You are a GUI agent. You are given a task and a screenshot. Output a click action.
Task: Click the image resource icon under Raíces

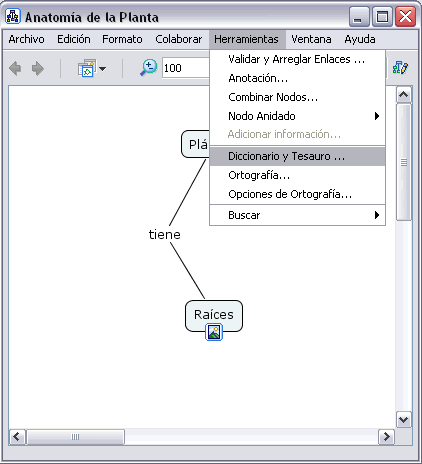214,332
